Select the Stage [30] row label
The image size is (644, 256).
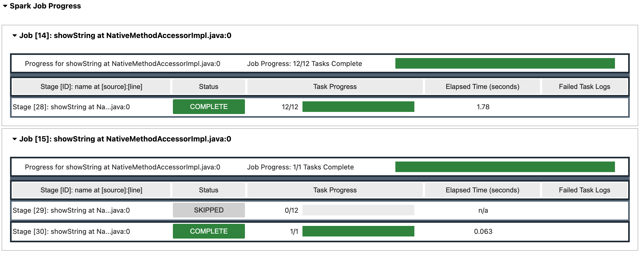[x=71, y=231]
